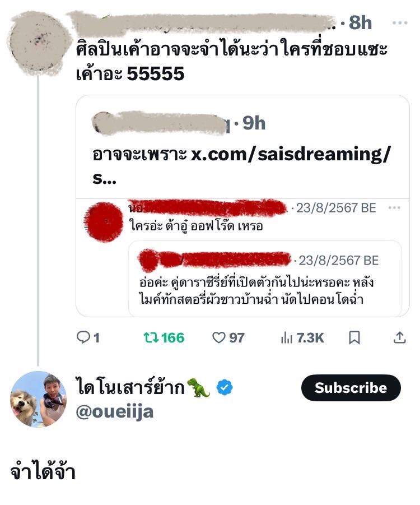Click the blue verified badge
The image size is (420, 505).
[225, 388]
